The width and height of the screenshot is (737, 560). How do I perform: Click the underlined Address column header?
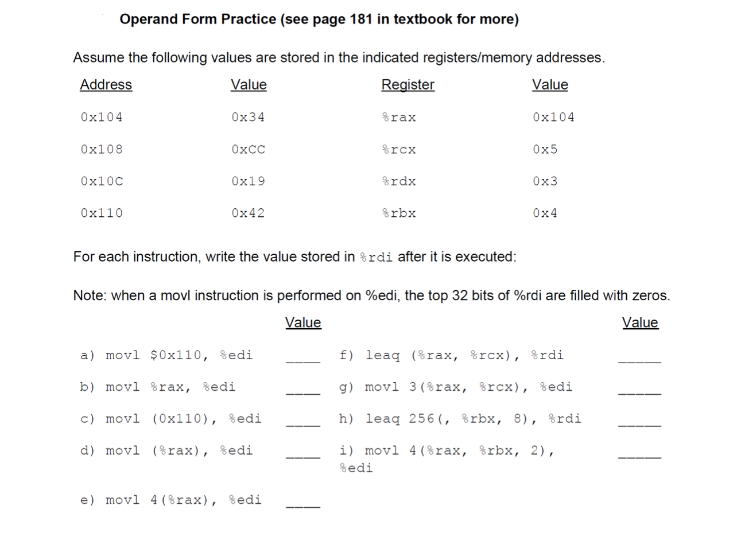pos(106,85)
